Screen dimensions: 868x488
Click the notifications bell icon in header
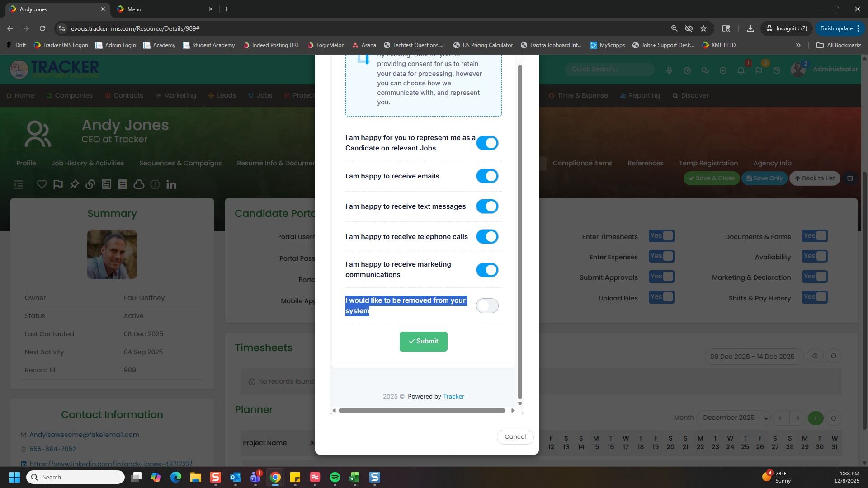coord(741,70)
